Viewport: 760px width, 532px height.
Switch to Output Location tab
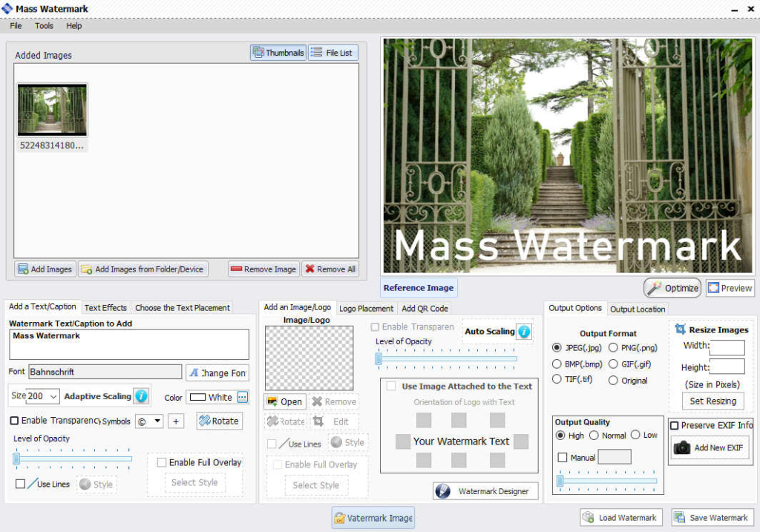[638, 309]
